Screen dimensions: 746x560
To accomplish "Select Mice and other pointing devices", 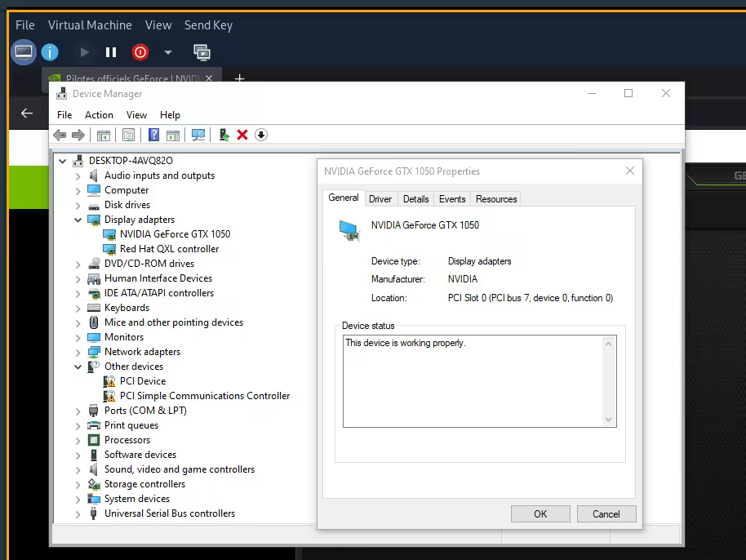I will click(174, 322).
